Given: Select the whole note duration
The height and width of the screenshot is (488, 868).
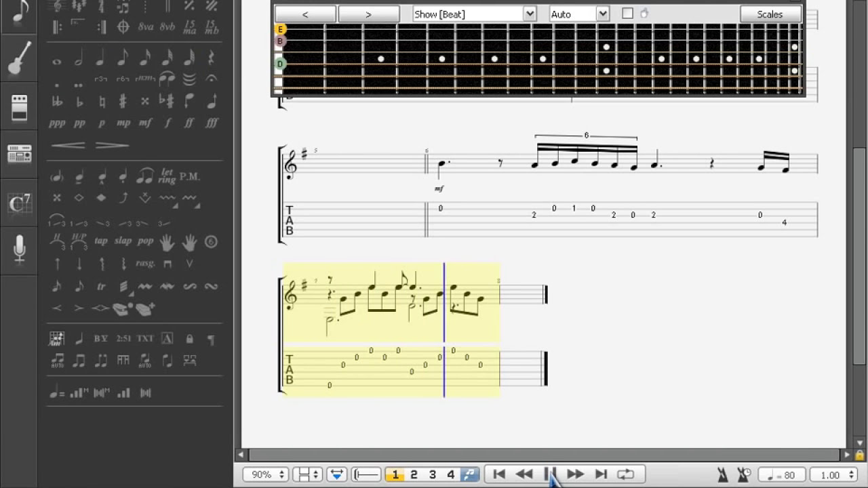Looking at the screenshot, I should click(x=57, y=62).
